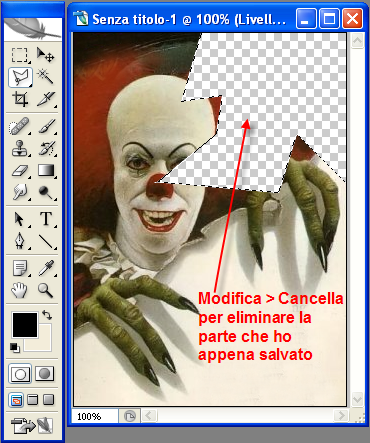Click the Senza titolo-1 window title bar
370x443 pixels.
217,19
